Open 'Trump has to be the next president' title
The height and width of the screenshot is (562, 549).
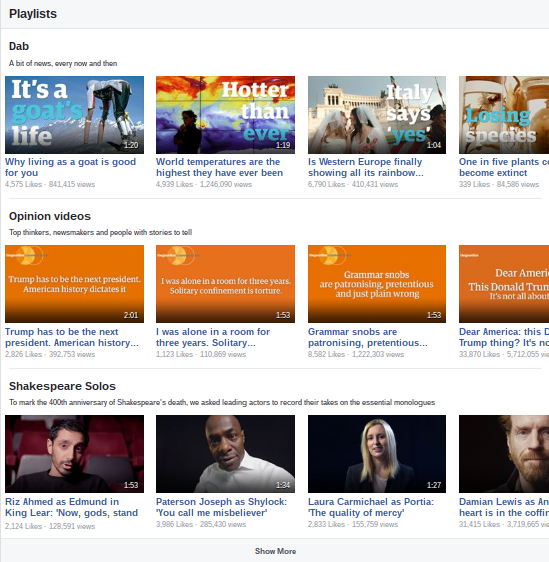72,337
